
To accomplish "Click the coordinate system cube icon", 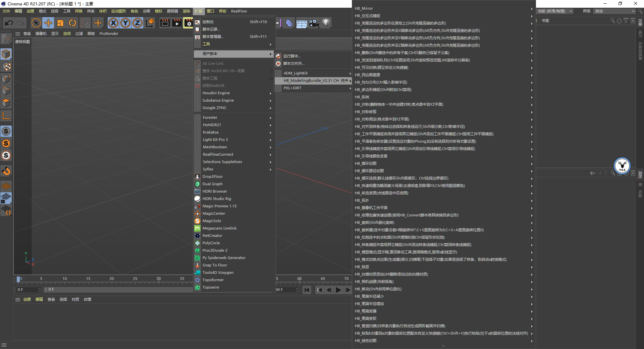I will (x=150, y=23).
